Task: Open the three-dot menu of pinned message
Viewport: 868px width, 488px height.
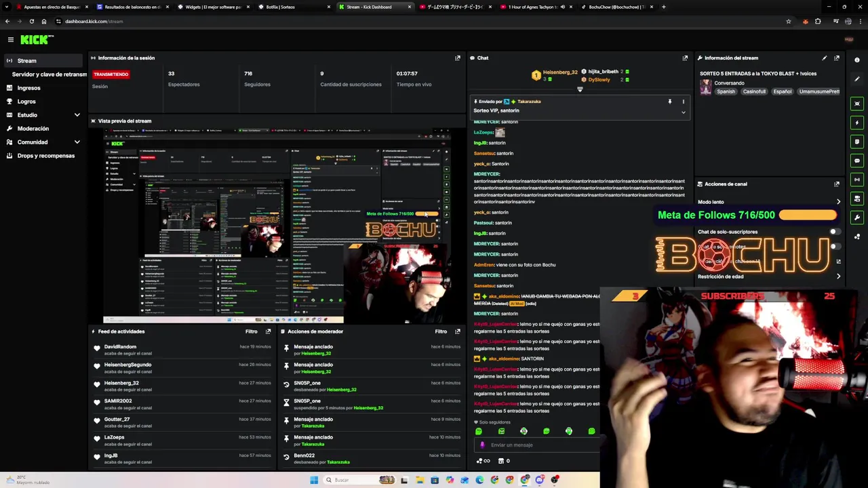Action: pos(683,102)
